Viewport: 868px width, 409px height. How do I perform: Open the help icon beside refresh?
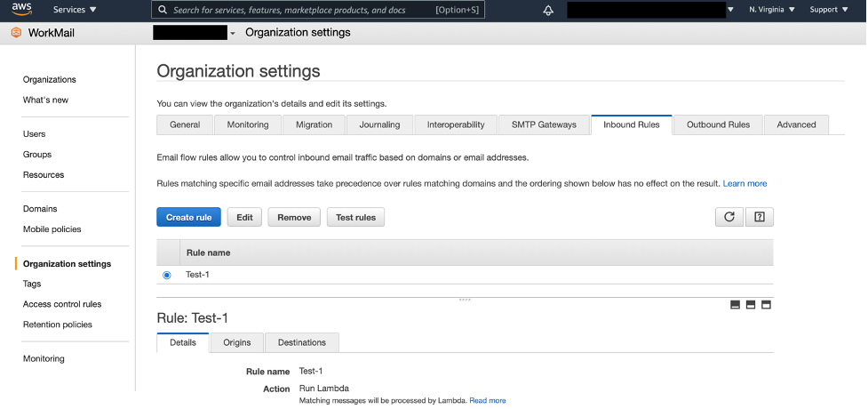(x=760, y=217)
